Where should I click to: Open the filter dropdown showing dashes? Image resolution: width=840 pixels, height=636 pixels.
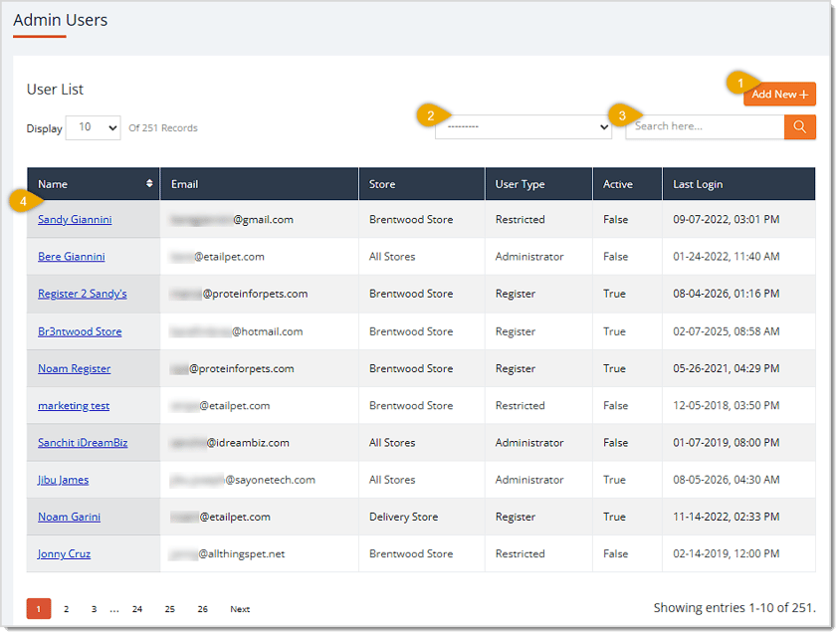(x=524, y=127)
